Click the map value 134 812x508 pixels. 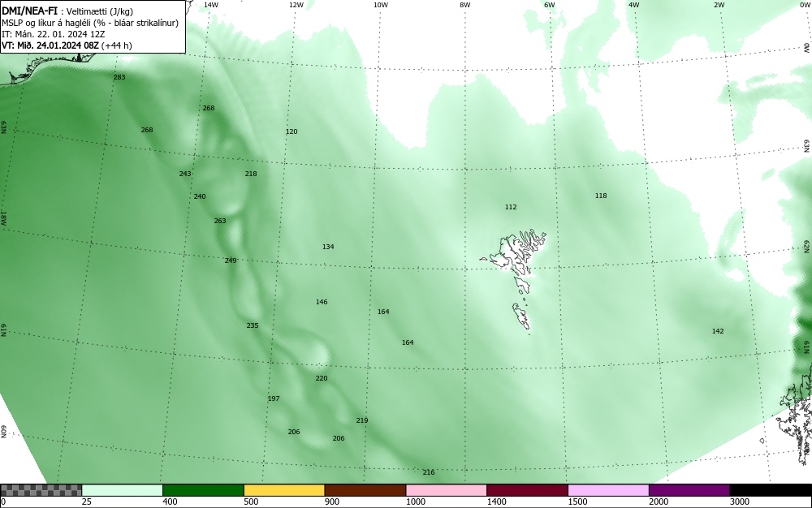point(328,247)
